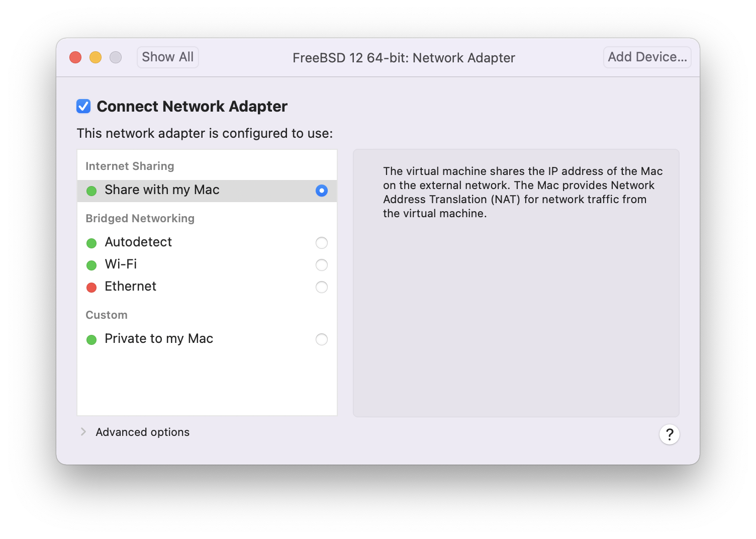The width and height of the screenshot is (756, 539).
Task: Click green status dot for Private to my Mac
Action: [x=91, y=340]
